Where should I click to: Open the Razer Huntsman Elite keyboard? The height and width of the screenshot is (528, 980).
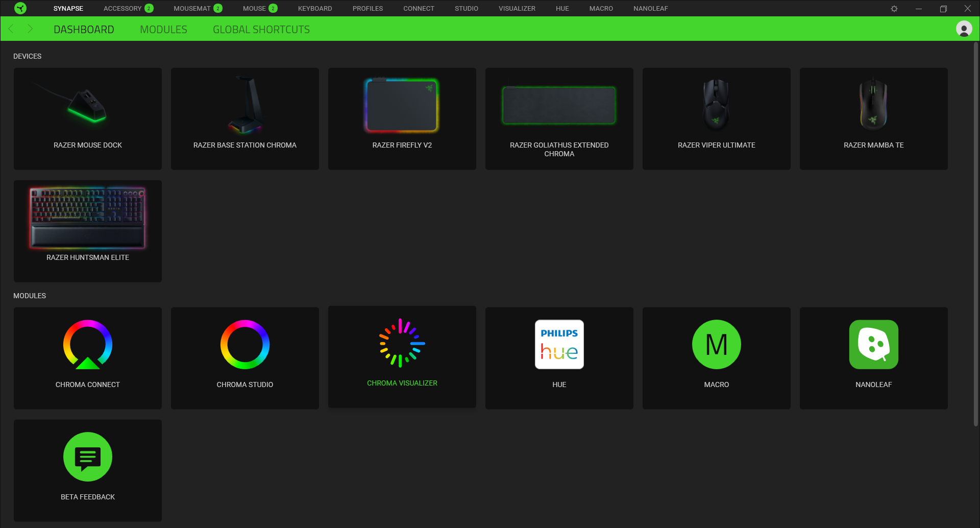[88, 231]
